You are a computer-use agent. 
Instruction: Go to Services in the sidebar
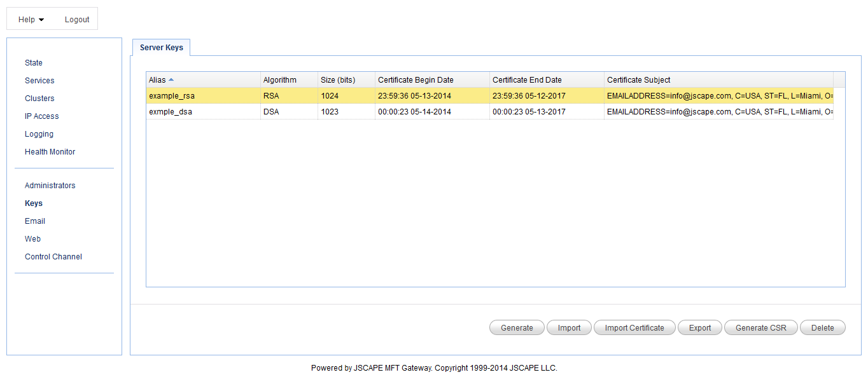(39, 81)
